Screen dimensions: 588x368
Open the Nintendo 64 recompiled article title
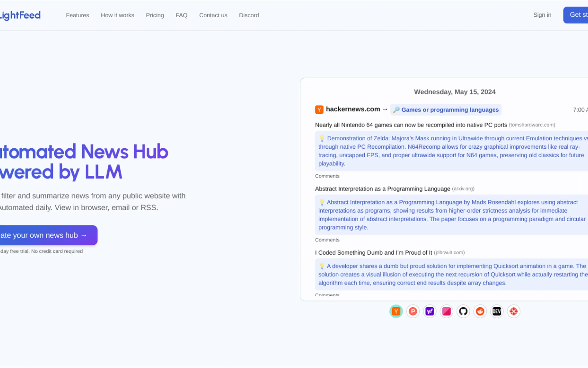[411, 125]
